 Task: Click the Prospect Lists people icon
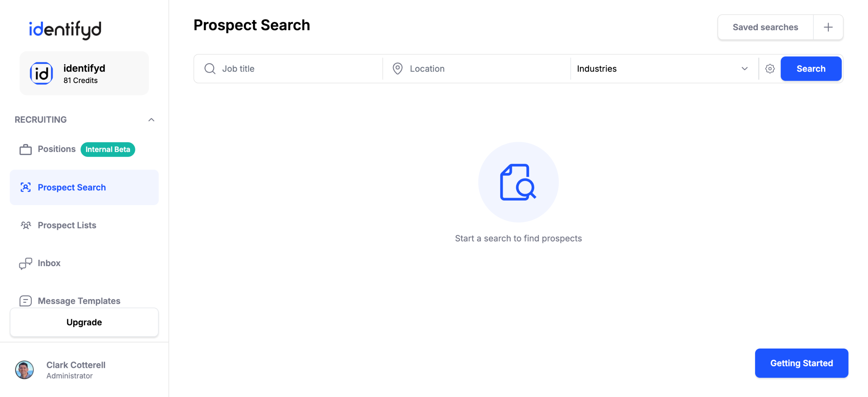25,225
